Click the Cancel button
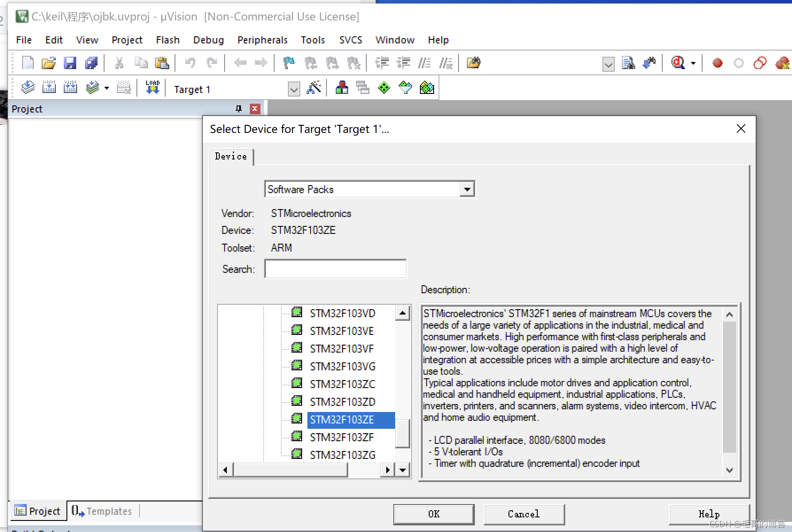The image size is (792, 532). [524, 514]
